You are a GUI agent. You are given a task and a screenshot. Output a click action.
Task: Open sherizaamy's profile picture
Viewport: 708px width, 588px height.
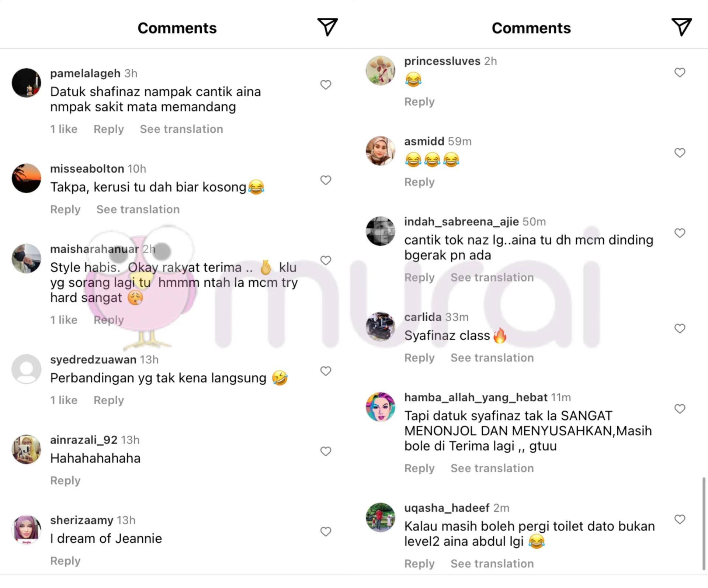pyautogui.click(x=26, y=530)
